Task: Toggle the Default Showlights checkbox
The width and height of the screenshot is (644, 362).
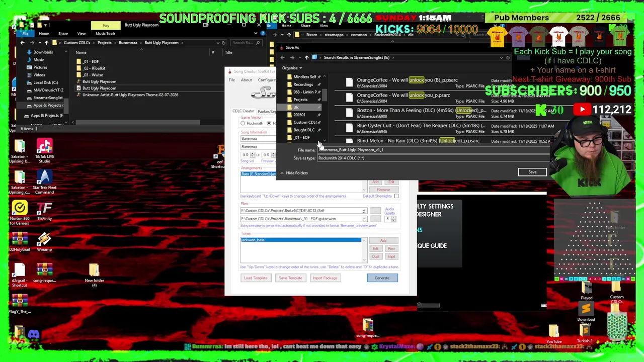Action: 396,196
